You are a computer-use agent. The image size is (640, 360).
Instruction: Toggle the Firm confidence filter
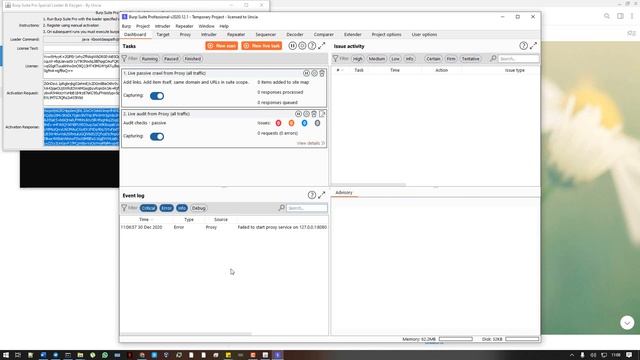(x=451, y=59)
